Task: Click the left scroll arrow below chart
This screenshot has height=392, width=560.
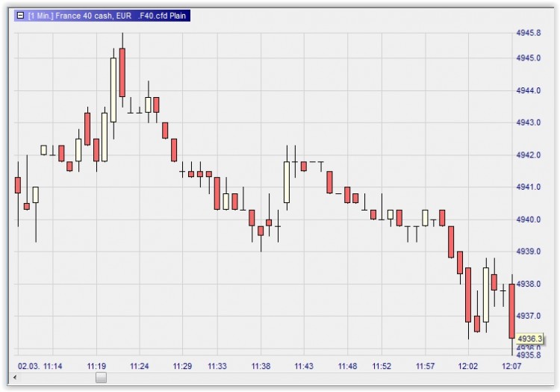Action: pos(15,377)
